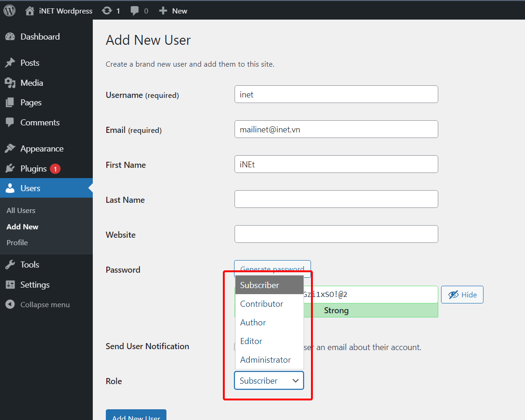Choose Administrator in the role list

269,360
